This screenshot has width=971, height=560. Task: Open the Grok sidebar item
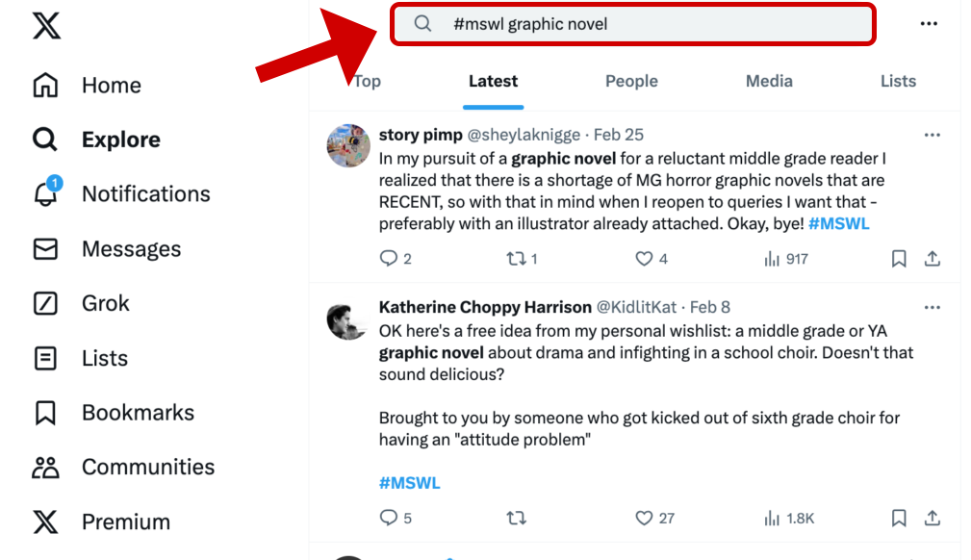click(x=45, y=304)
